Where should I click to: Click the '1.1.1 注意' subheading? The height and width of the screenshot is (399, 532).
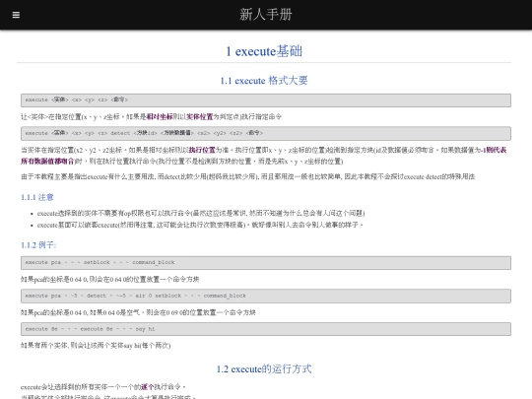pyautogui.click(x=37, y=197)
